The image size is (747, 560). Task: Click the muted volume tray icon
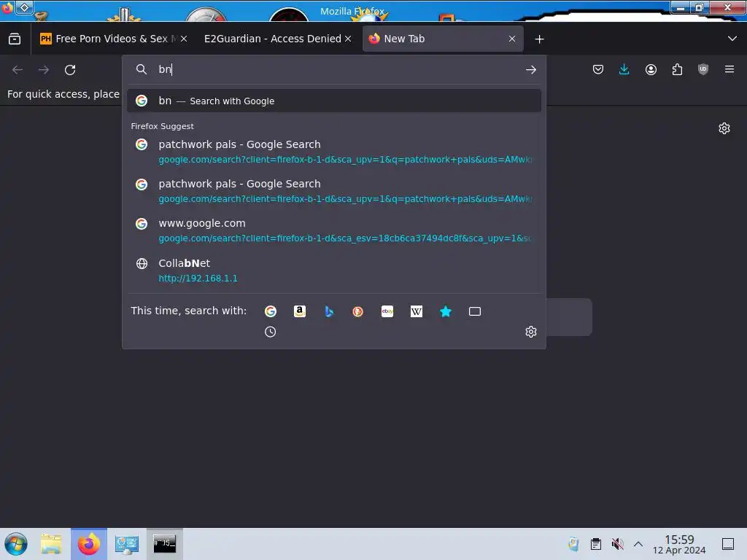tap(617, 544)
